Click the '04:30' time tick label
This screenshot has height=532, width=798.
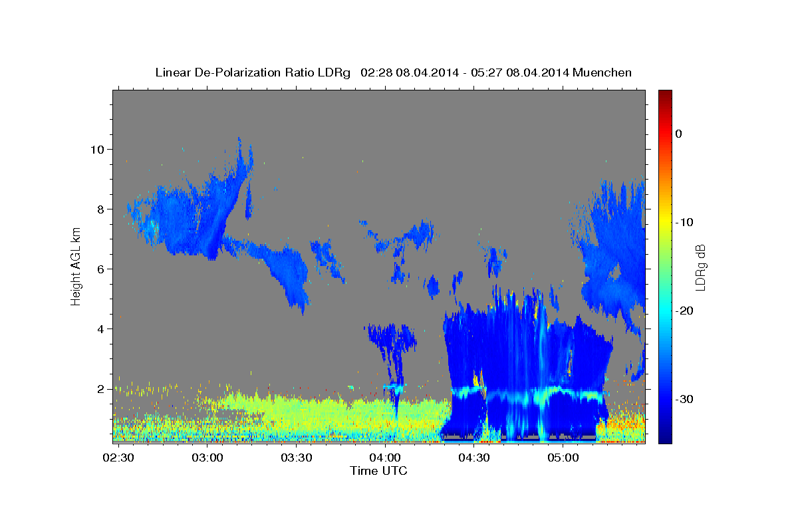click(x=473, y=458)
